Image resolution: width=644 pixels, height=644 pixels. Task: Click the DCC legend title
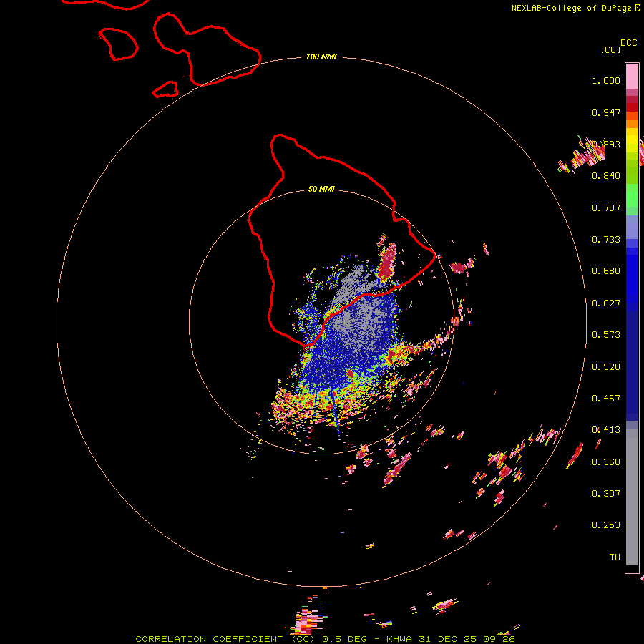[629, 43]
